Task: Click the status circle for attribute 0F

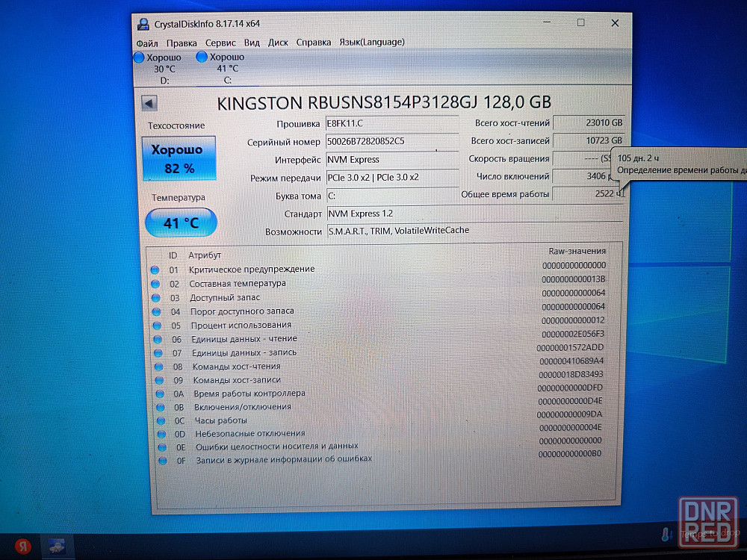Action: [x=162, y=461]
